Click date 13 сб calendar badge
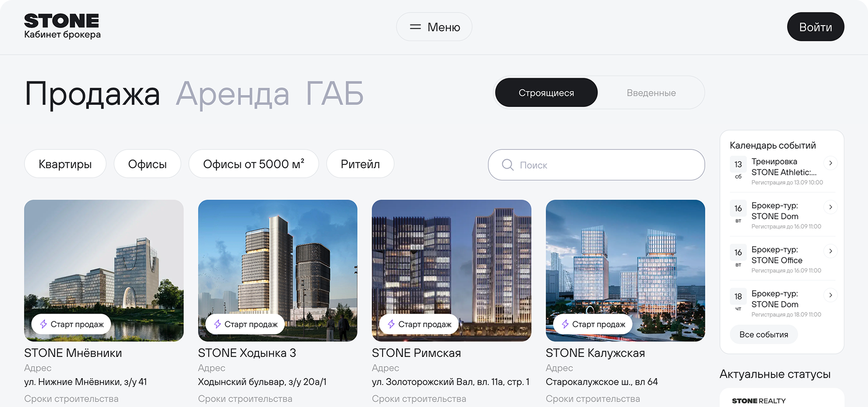 pyautogui.click(x=738, y=169)
